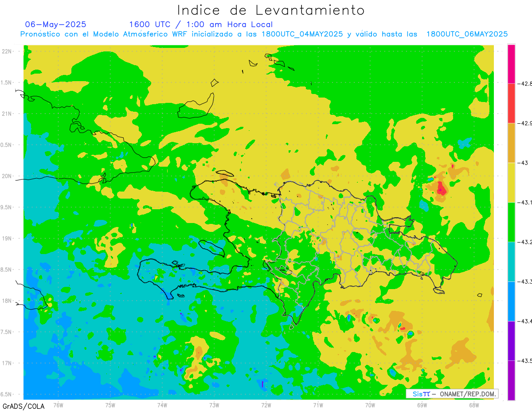Screen dimensions: 532x411
Task: Click the legend value '-43'
Action: click(x=522, y=163)
